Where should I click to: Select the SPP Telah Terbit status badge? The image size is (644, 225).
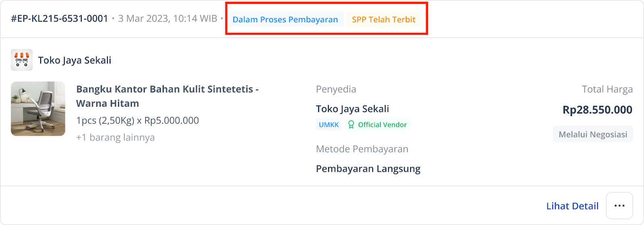coord(384,19)
